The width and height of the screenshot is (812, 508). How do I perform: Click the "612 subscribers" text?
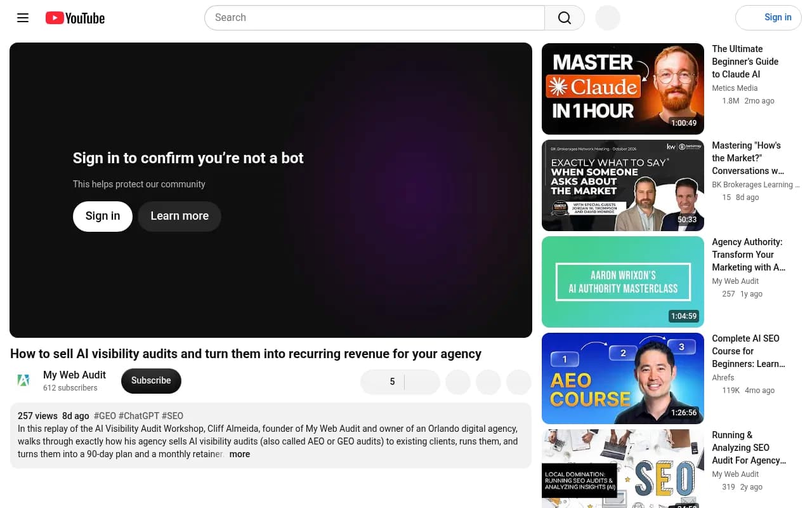pyautogui.click(x=70, y=388)
